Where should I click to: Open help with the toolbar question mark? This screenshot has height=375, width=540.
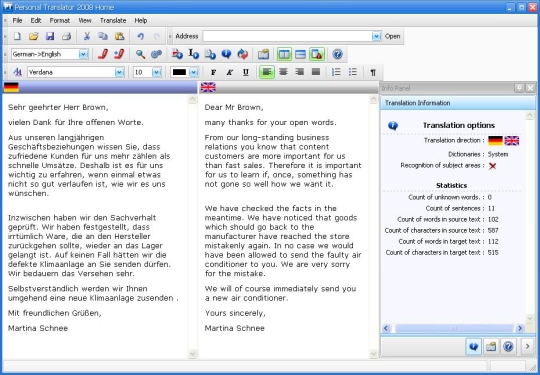338,54
